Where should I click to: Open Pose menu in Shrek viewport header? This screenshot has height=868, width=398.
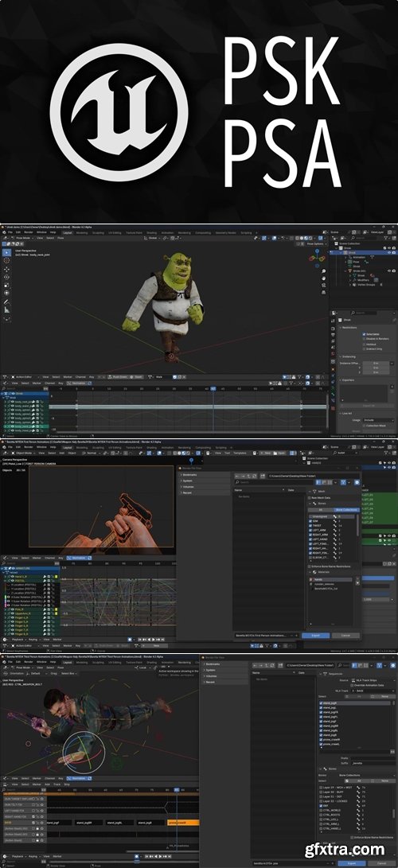pos(59,238)
